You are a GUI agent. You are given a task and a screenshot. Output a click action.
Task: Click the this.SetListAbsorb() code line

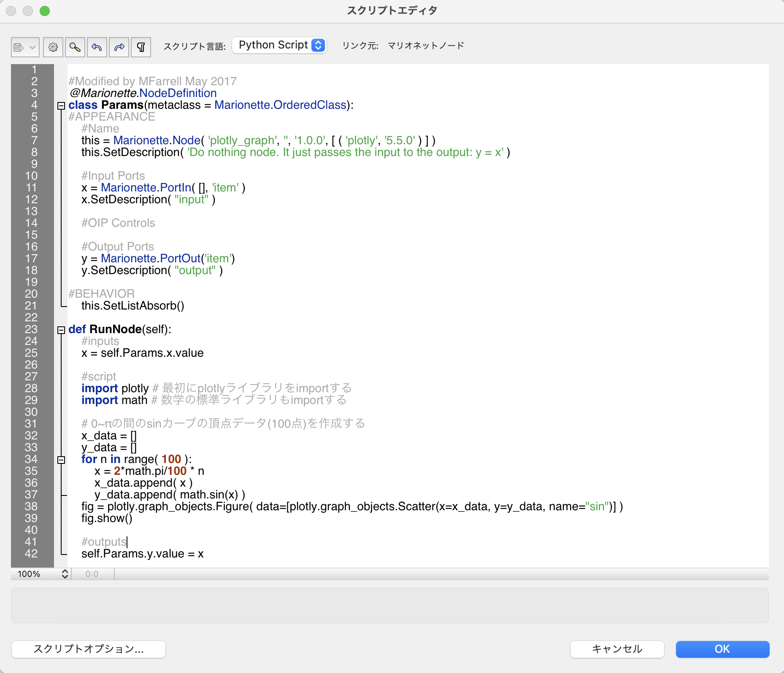pyautogui.click(x=132, y=306)
